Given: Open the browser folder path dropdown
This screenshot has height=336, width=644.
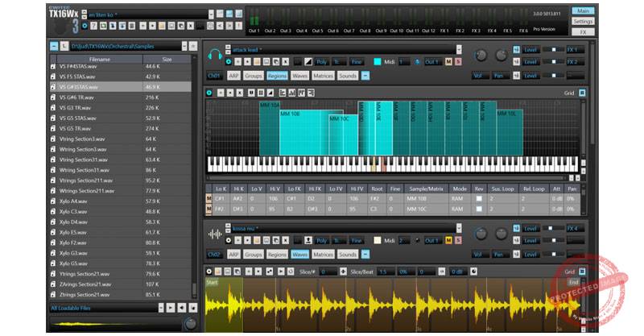Looking at the screenshot, I should (184, 46).
